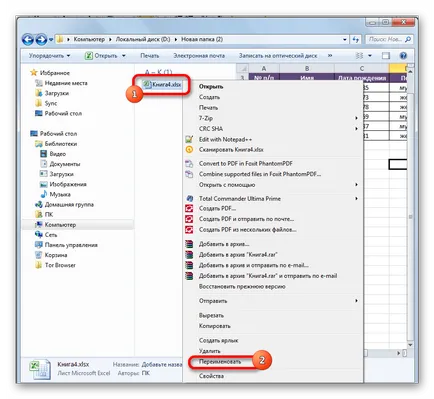Click the Открыть toolbar button
The height and width of the screenshot is (399, 434).
(x=102, y=56)
